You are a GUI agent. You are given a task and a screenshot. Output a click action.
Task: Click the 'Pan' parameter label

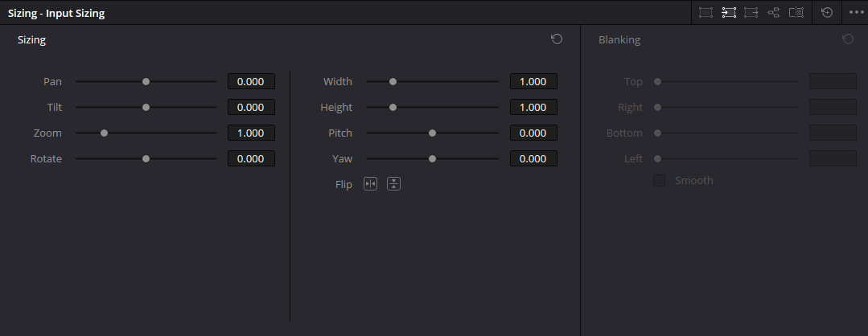pyautogui.click(x=52, y=81)
